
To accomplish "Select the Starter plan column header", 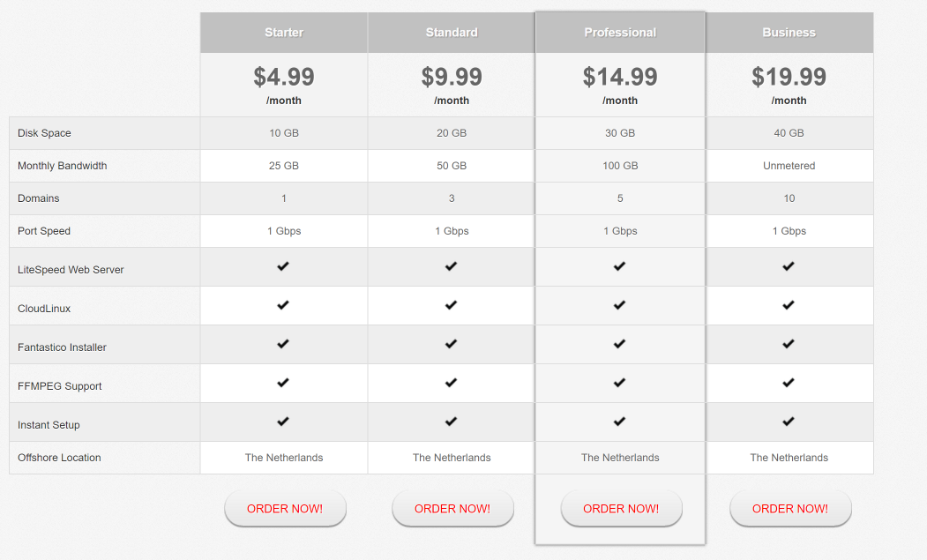I will (x=283, y=33).
